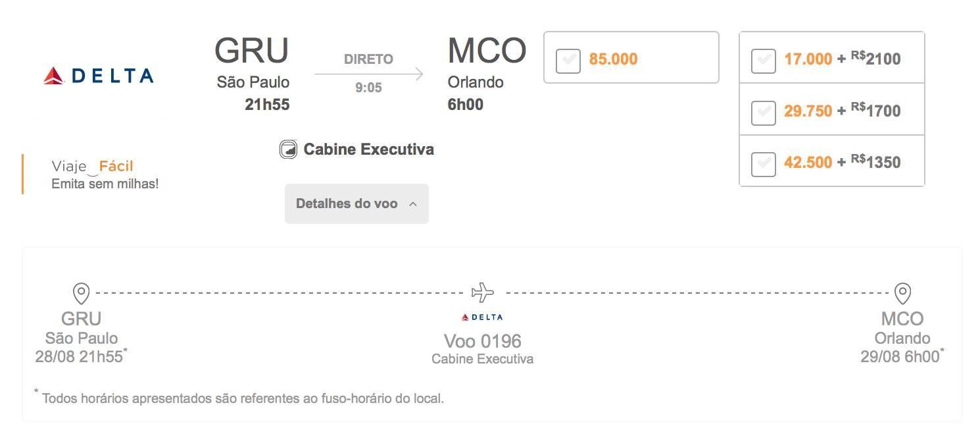Click the MCO destination location pin
Screen dimensions: 980x428
(x=903, y=293)
